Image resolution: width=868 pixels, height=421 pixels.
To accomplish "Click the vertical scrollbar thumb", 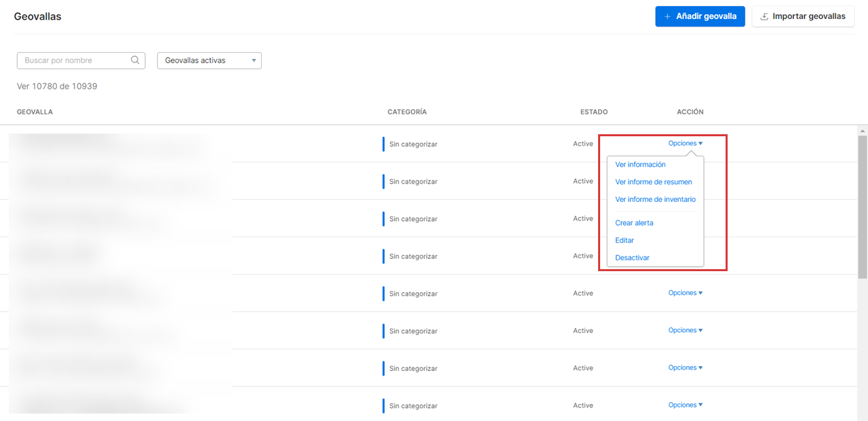I will 863,203.
